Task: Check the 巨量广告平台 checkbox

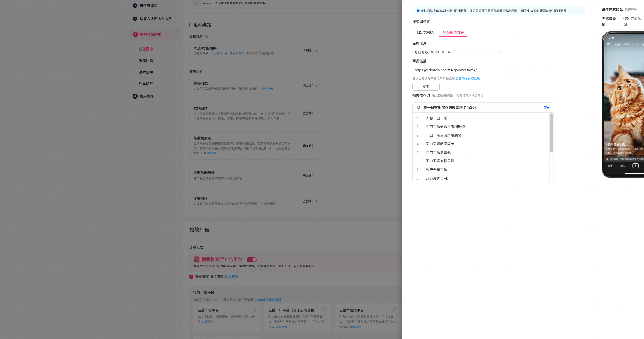Action: pos(254,310)
